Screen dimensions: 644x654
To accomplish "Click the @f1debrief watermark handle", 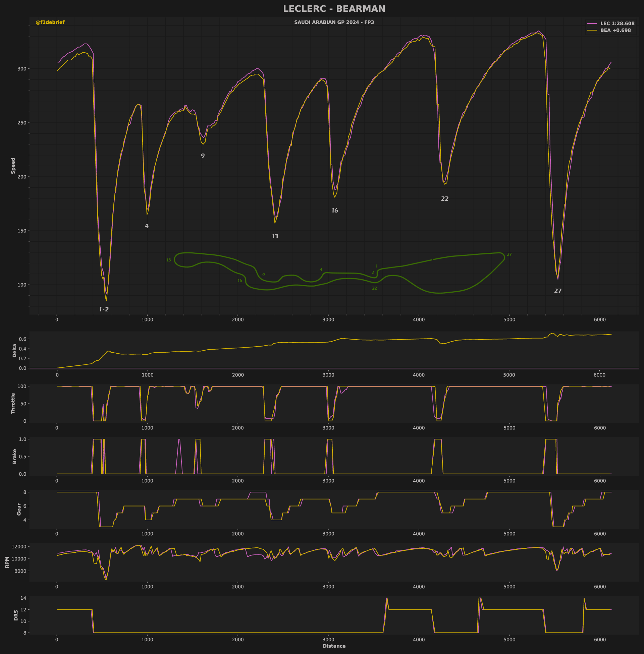I will [50, 22].
